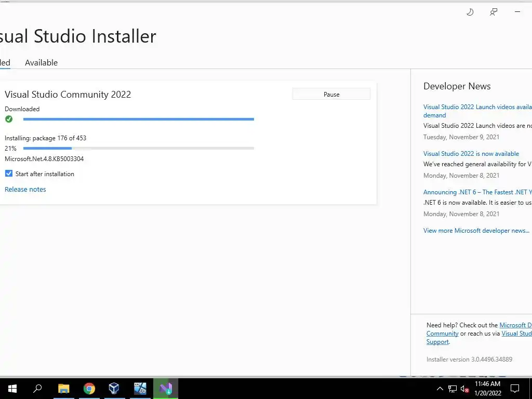This screenshot has height=399, width=532.
Task: Click the Microsoft.Net.4.8.KB5003304 package name
Action: (44, 159)
